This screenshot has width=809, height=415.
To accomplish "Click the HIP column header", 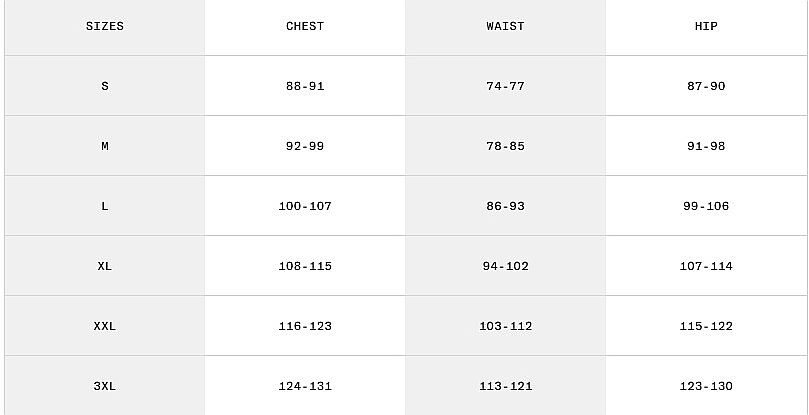I will tap(706, 26).
